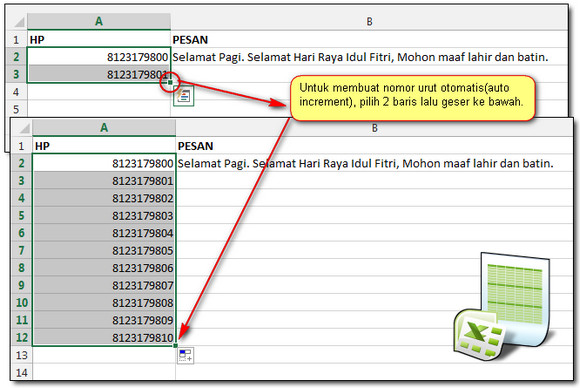Select column A header in upper spreadsheet
The width and height of the screenshot is (580, 388).
point(99,21)
